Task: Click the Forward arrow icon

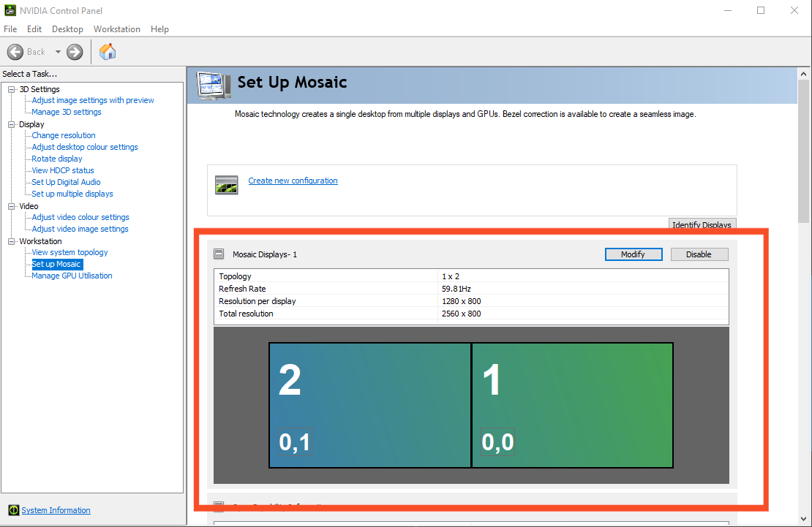Action: (x=75, y=52)
